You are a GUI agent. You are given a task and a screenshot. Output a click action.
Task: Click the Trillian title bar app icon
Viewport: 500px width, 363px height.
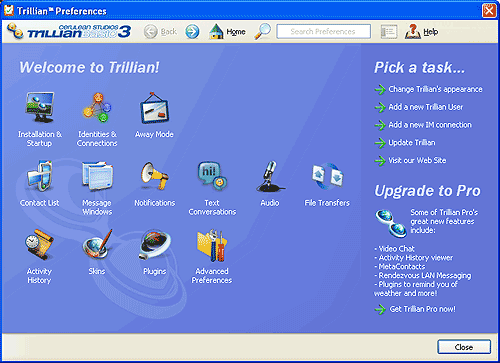[x=9, y=11]
